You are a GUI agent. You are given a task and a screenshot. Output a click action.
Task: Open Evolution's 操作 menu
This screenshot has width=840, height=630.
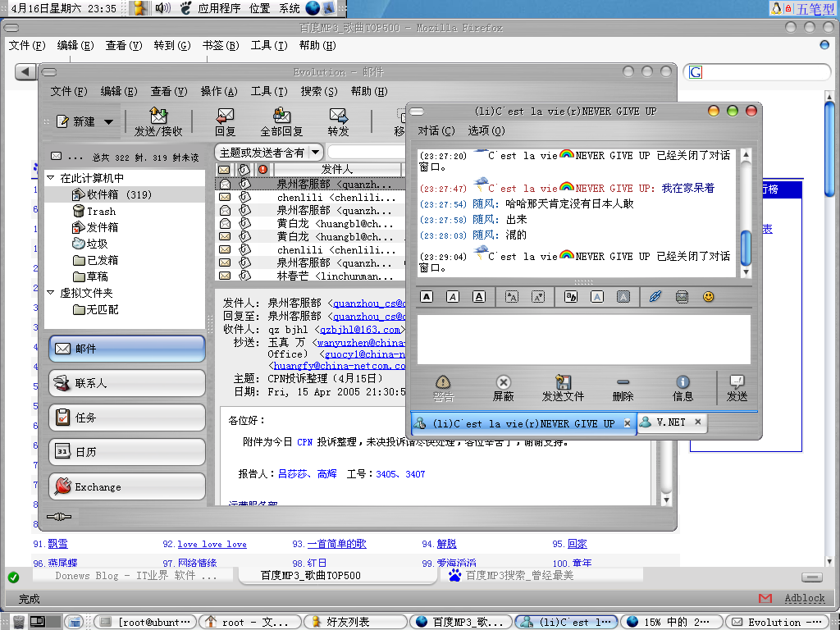pyautogui.click(x=218, y=92)
